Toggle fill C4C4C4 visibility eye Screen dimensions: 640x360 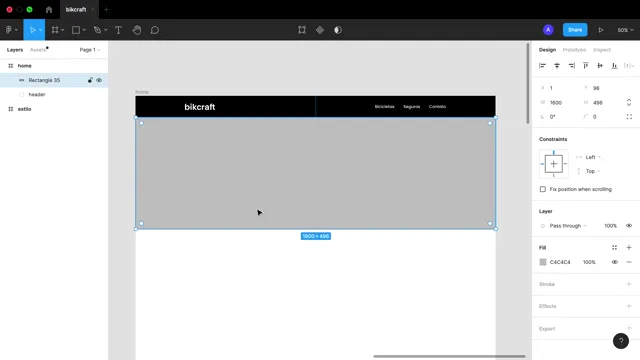[x=614, y=262]
